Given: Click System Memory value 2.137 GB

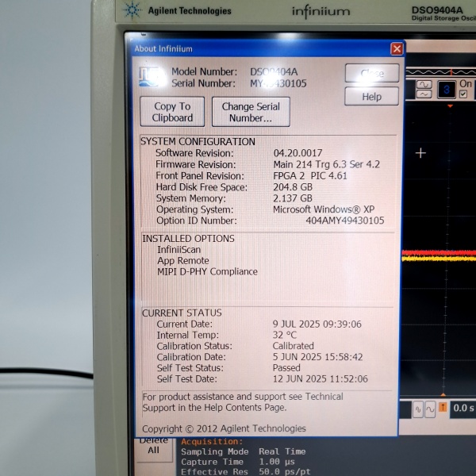Looking at the screenshot, I should (292, 198).
